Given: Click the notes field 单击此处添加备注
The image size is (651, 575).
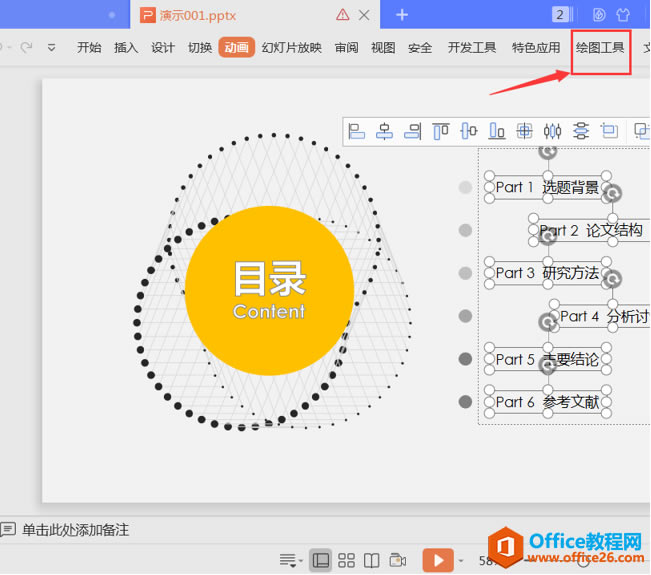Looking at the screenshot, I should point(76,530).
